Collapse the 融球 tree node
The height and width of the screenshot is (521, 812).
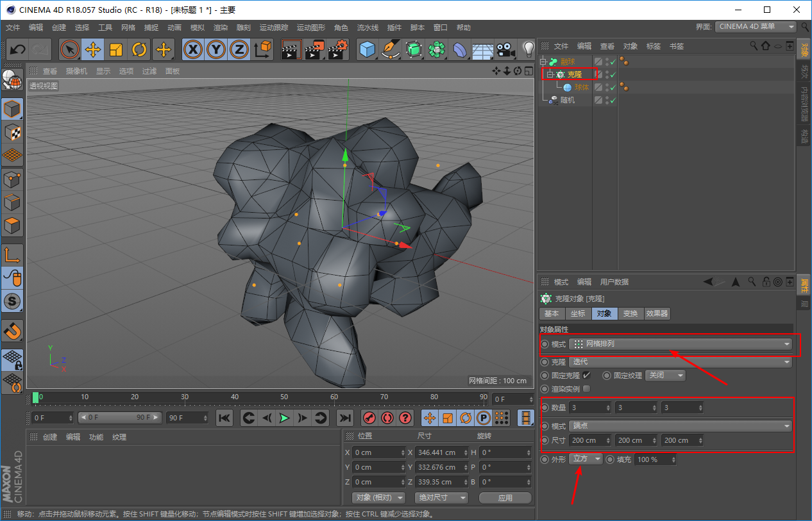click(543, 62)
